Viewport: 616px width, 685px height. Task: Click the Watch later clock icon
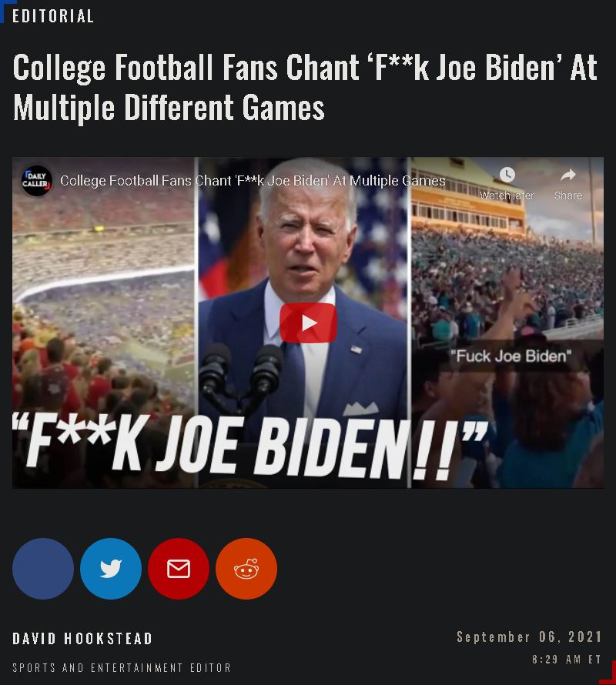click(507, 175)
